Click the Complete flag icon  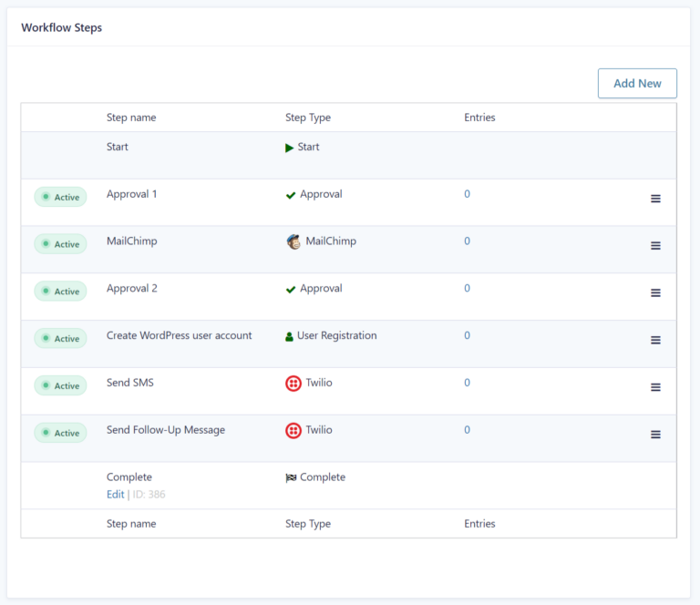tap(291, 477)
